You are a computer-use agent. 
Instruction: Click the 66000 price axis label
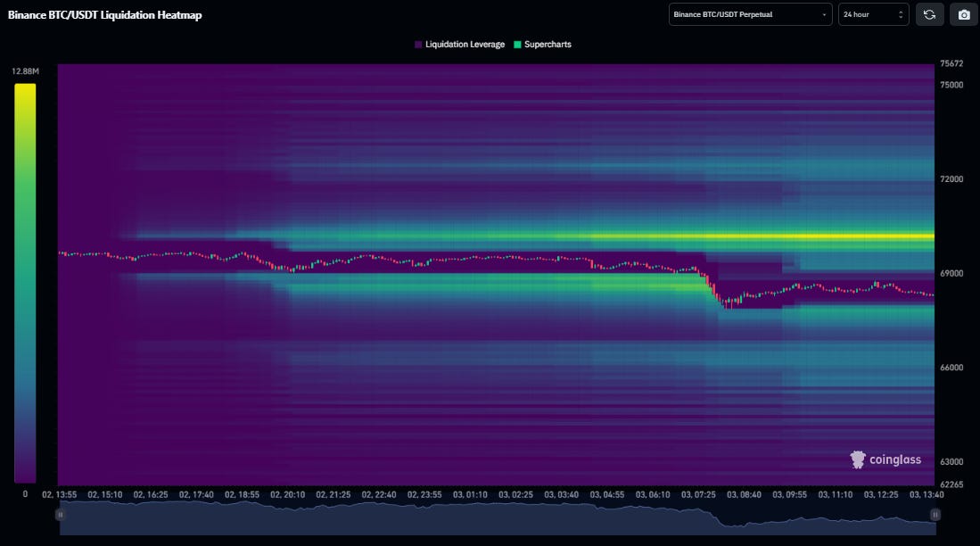(x=951, y=368)
